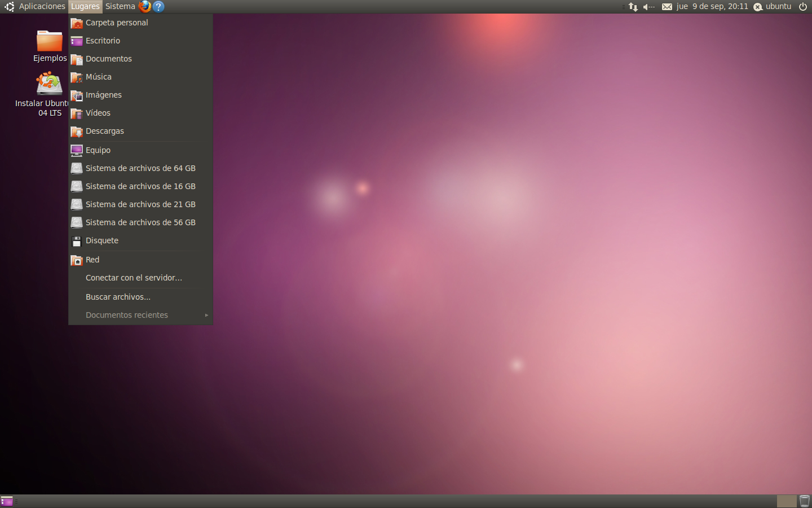812x508 pixels.
Task: Launch the Firefox browser from the panel
Action: 145,6
